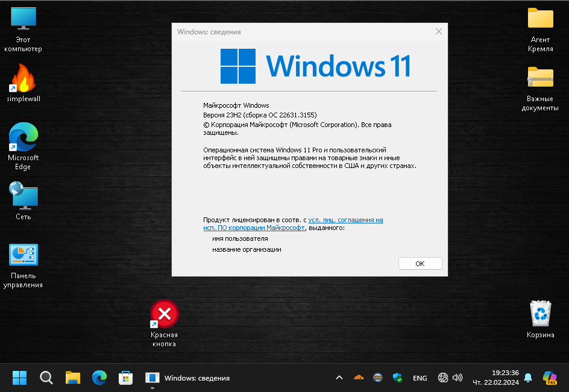Open the Корзина recycle bin
The width and height of the screenshot is (569, 392).
tap(540, 319)
